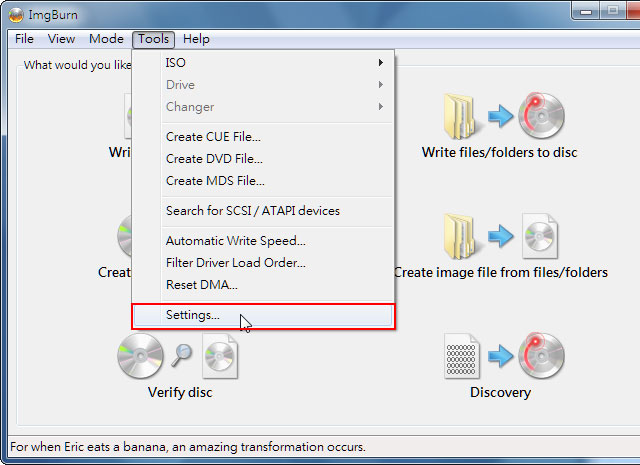This screenshot has height=465, width=640.
Task: Click the Verify disc magnifying glass icon
Action: coord(181,355)
